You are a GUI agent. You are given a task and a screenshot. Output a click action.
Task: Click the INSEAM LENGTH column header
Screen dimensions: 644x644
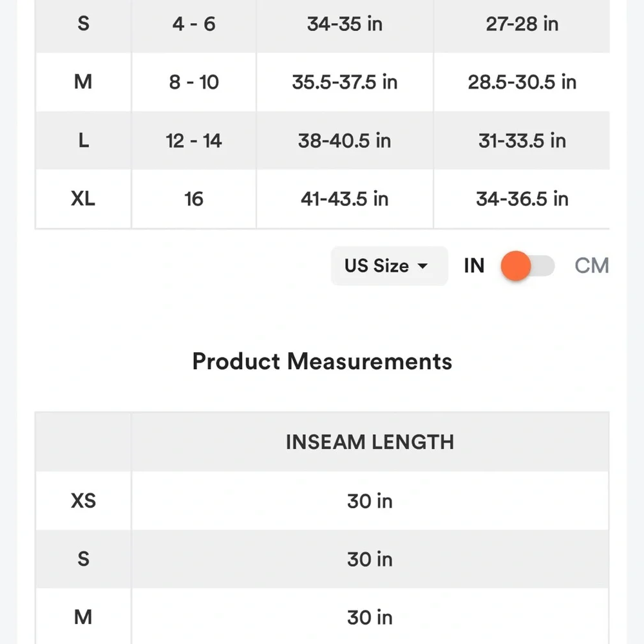pos(370,442)
